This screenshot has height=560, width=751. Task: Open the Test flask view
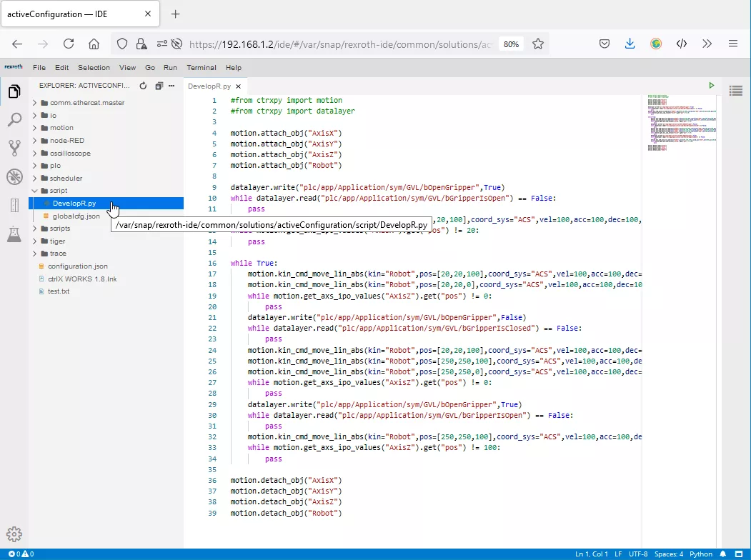(x=14, y=234)
